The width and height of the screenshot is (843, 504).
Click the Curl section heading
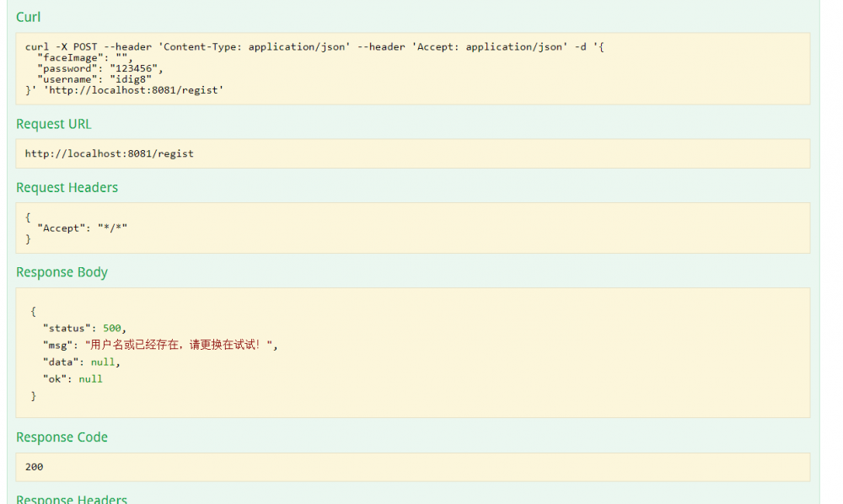[x=28, y=17]
